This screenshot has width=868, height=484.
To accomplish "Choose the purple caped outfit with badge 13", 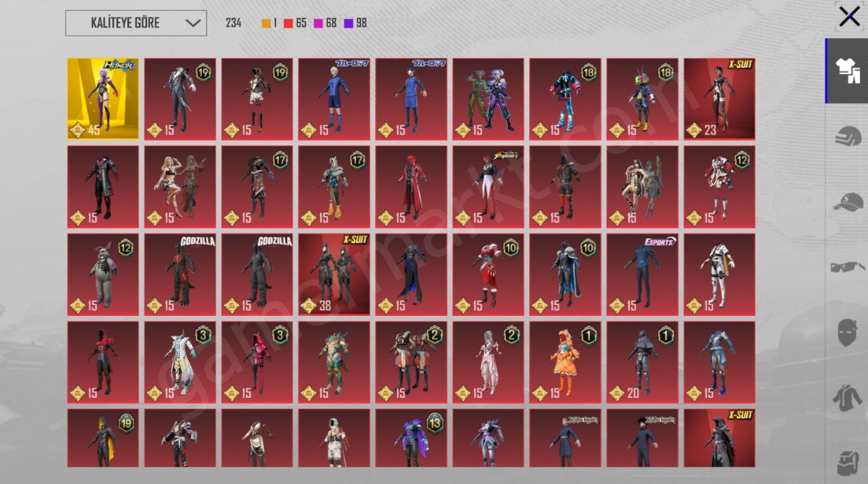I will pyautogui.click(x=411, y=438).
